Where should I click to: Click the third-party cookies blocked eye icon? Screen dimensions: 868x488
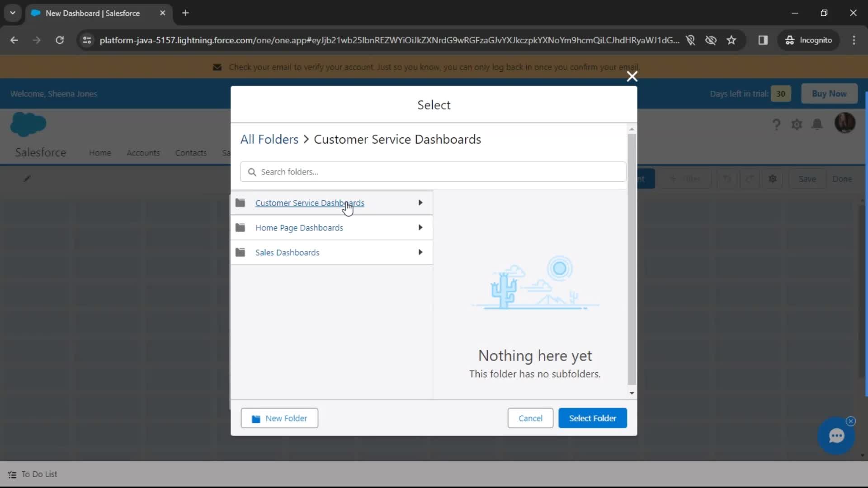click(711, 40)
